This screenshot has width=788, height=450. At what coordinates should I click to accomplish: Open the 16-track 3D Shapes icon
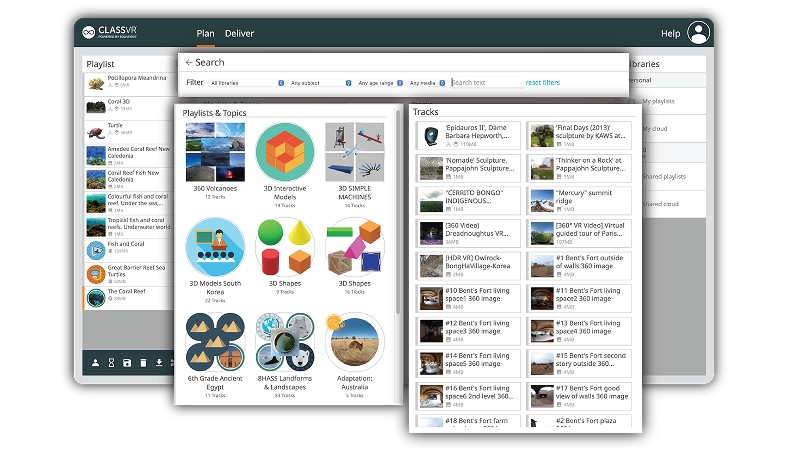tap(355, 247)
